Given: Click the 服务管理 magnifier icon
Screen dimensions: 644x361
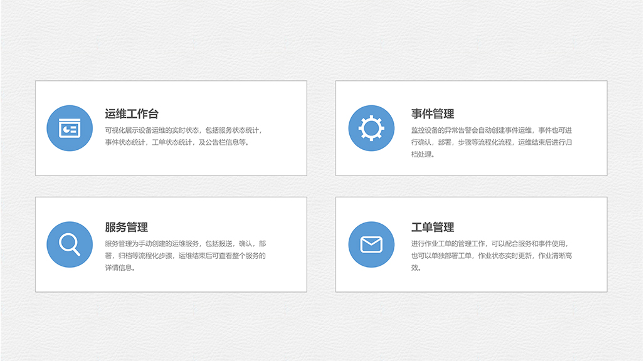Looking at the screenshot, I should click(70, 244).
